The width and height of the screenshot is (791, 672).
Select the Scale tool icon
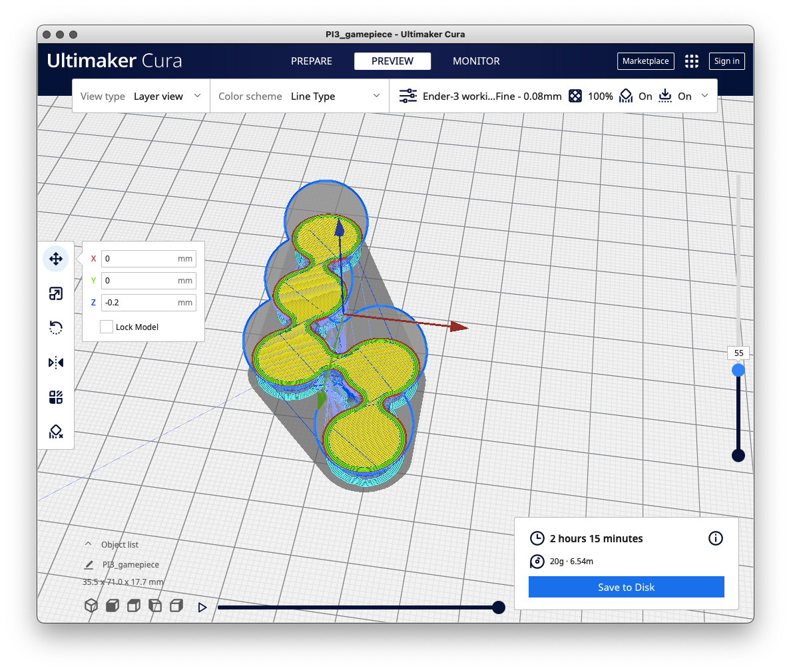point(56,293)
